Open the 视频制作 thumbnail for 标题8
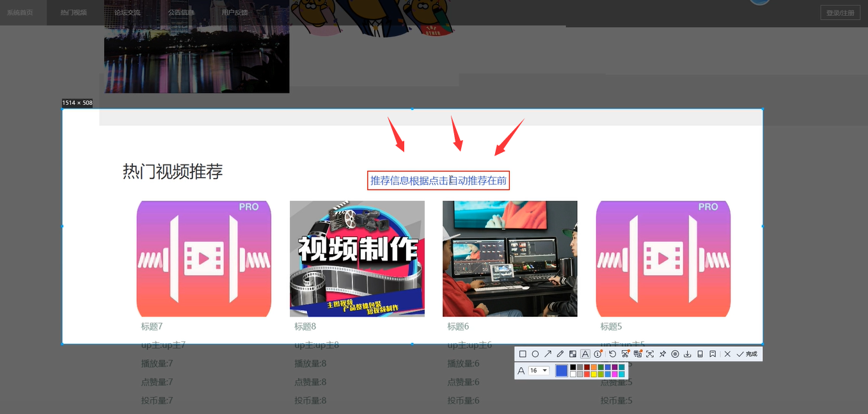868x414 pixels. [357, 259]
